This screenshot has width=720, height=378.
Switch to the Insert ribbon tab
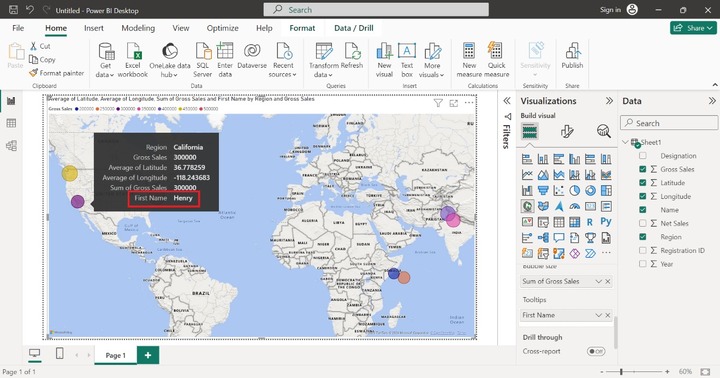[94, 28]
